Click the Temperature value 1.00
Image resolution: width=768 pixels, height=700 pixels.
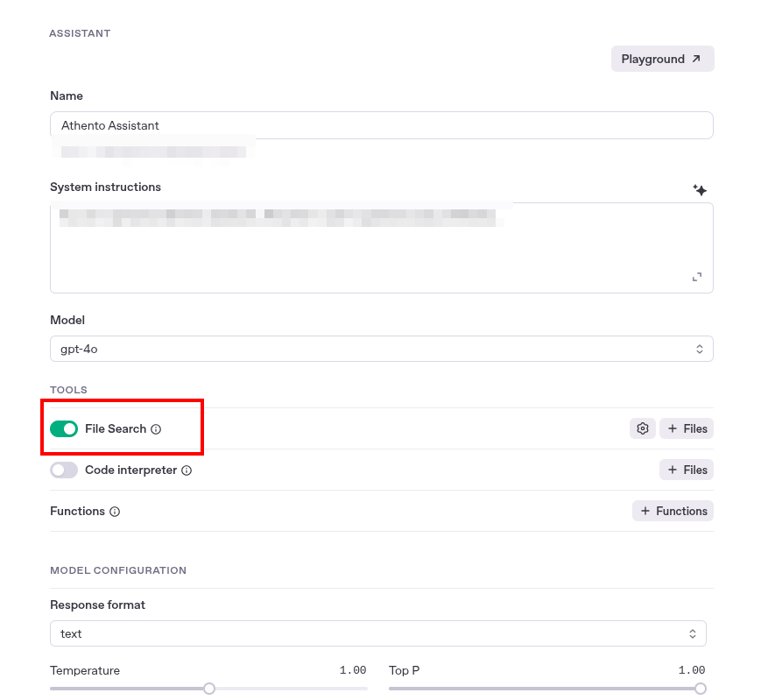(x=353, y=670)
